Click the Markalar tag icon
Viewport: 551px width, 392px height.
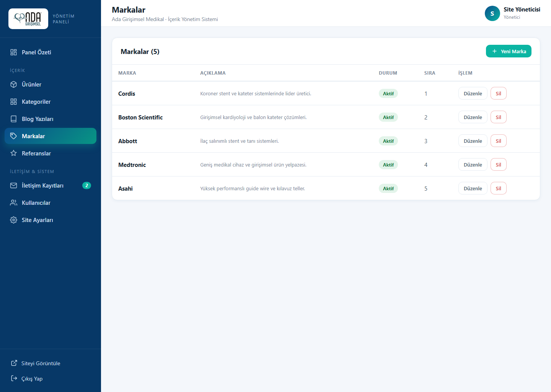click(x=14, y=136)
